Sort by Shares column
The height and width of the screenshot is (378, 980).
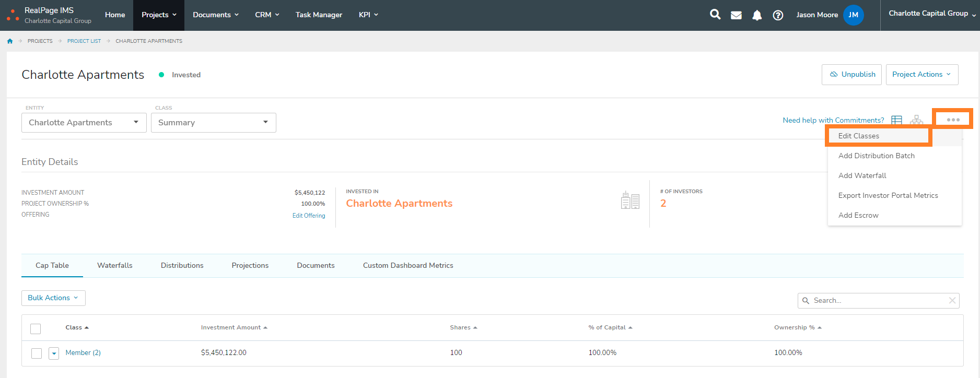tap(463, 327)
